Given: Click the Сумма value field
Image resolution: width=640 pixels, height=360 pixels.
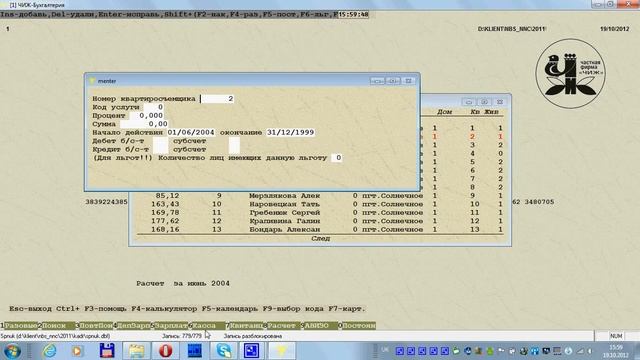Looking at the screenshot, I should [144, 124].
